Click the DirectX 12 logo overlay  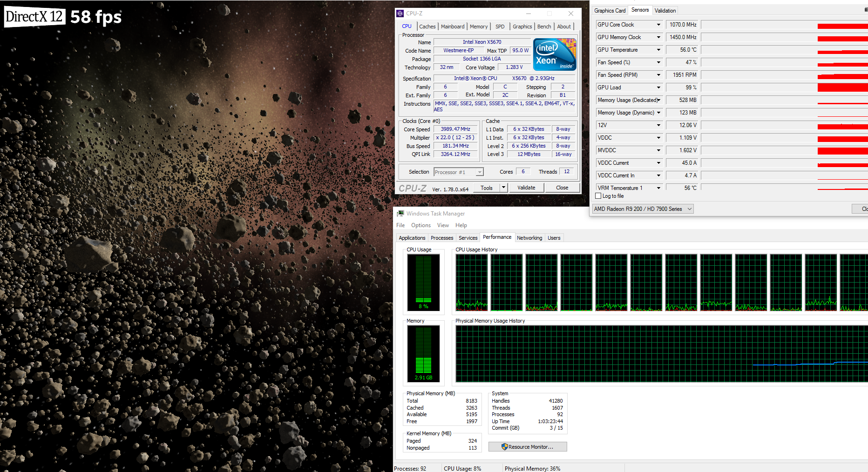tap(34, 17)
